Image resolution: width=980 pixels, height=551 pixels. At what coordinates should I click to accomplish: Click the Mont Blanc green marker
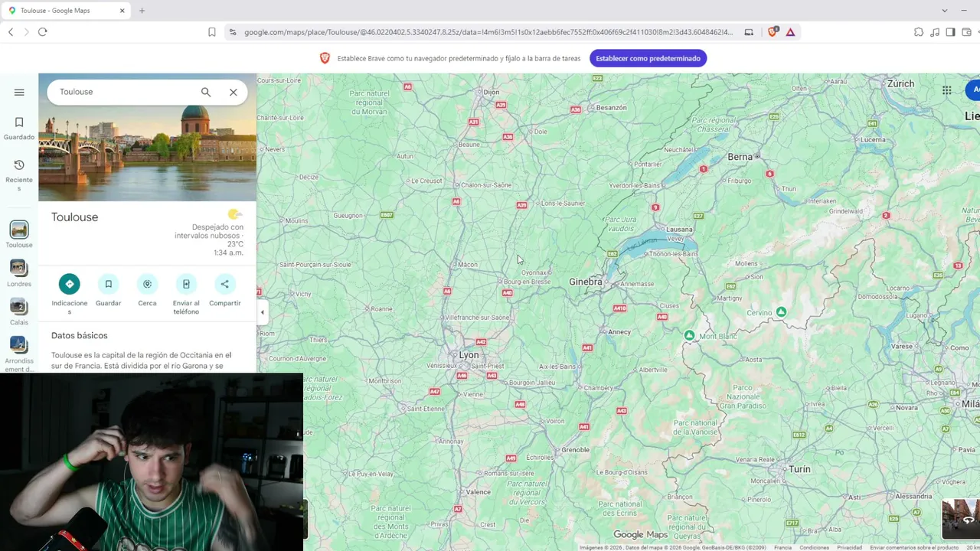tap(689, 335)
